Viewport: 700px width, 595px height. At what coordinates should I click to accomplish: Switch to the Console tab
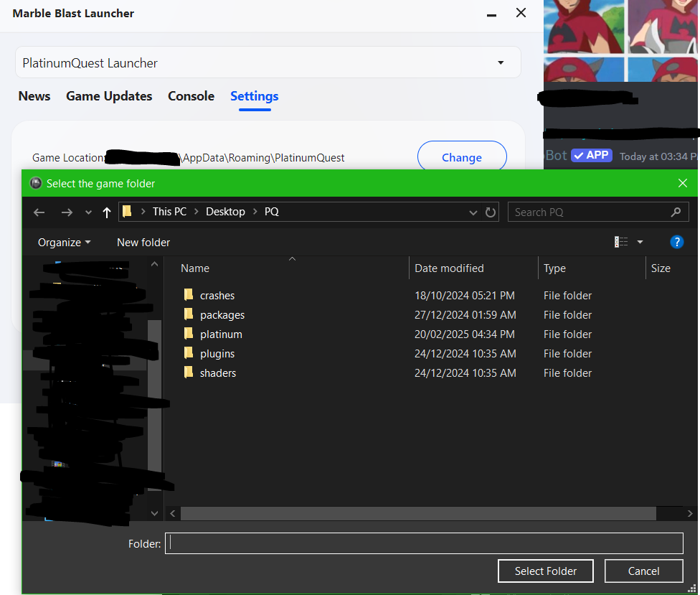191,96
